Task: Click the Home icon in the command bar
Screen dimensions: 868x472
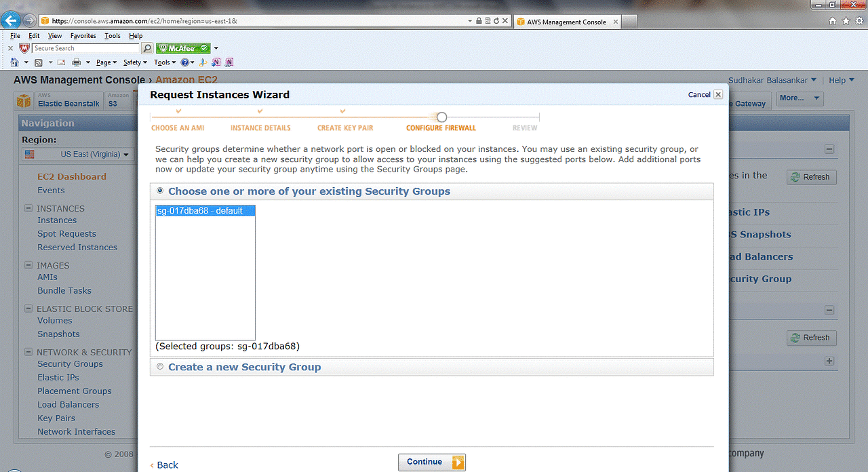Action: click(x=15, y=62)
